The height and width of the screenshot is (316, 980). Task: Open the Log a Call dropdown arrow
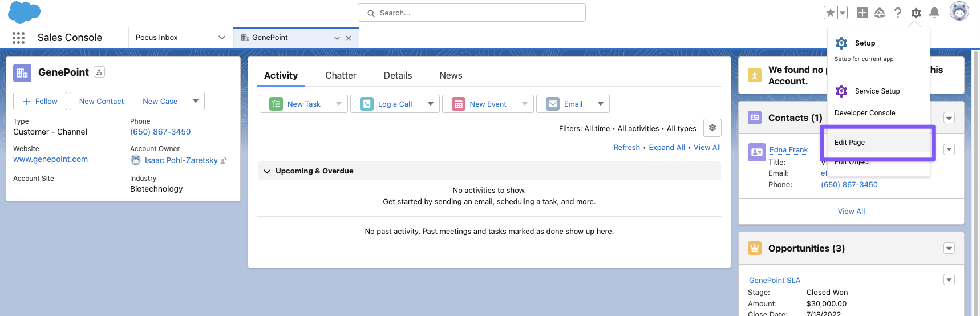tap(431, 104)
